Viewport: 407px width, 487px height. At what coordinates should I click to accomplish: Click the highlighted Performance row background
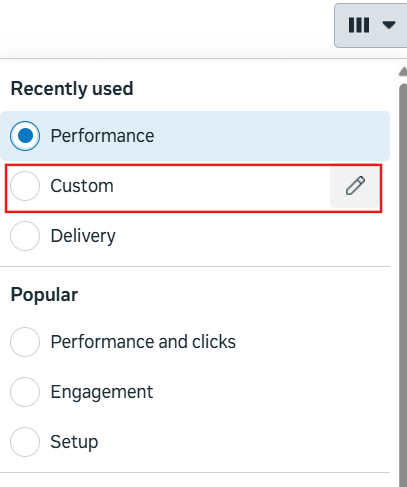195,136
